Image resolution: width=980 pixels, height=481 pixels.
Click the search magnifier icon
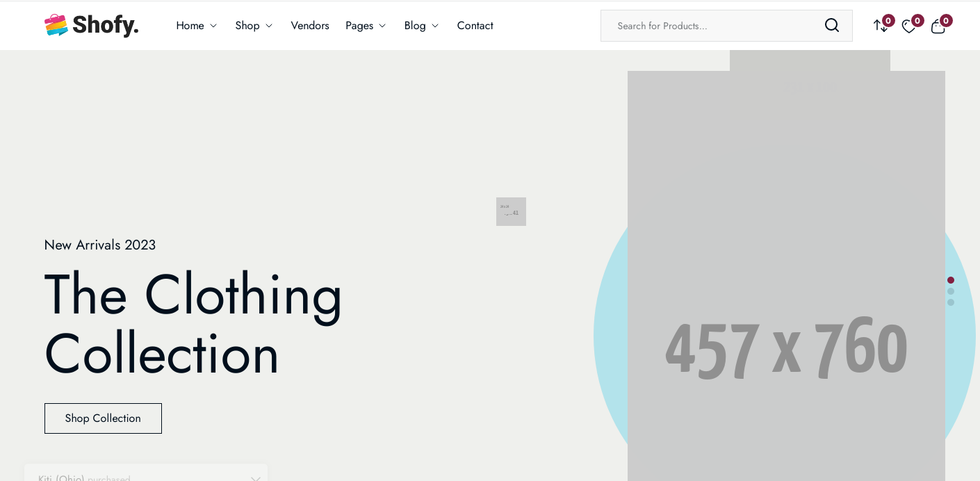tap(832, 26)
